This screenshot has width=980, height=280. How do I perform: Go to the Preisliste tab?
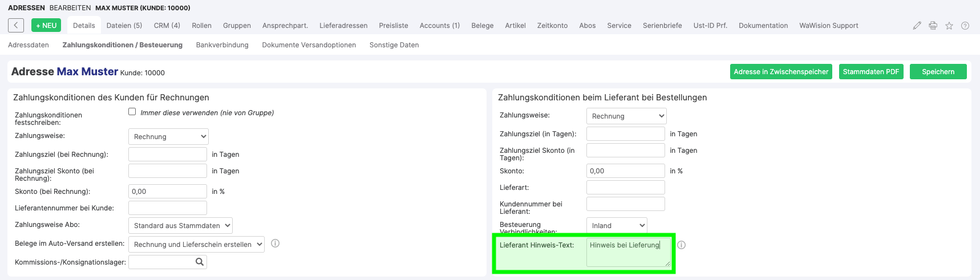point(394,26)
